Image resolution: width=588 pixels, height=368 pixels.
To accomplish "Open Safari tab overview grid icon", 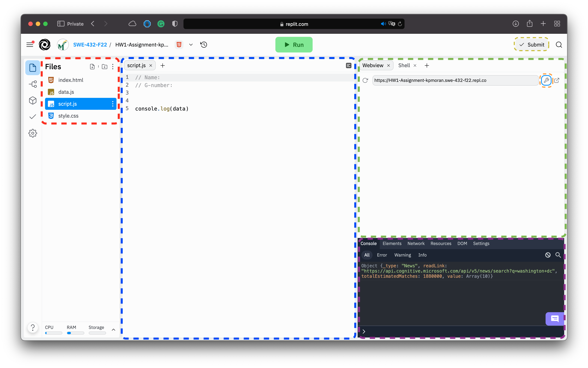I will pyautogui.click(x=557, y=24).
